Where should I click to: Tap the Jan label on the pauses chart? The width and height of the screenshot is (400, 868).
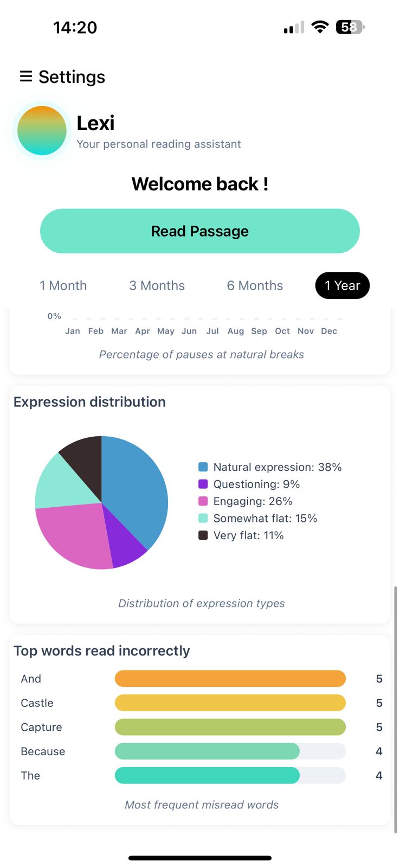(x=72, y=331)
